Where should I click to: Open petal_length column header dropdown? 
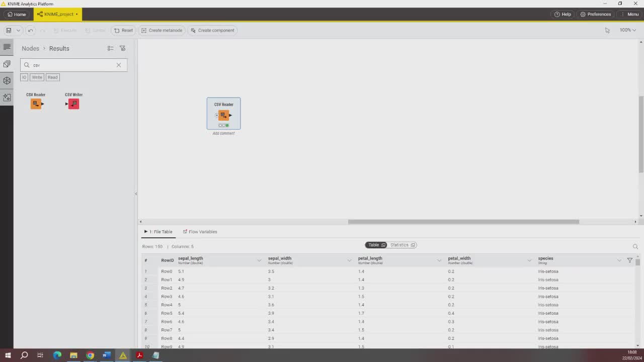[x=439, y=260]
